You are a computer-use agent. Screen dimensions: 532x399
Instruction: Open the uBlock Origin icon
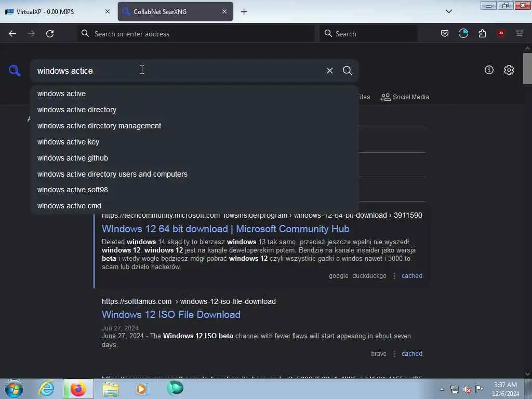pos(501,33)
